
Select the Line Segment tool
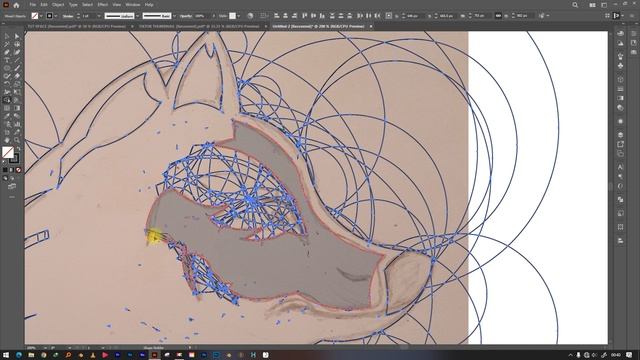coord(17,60)
